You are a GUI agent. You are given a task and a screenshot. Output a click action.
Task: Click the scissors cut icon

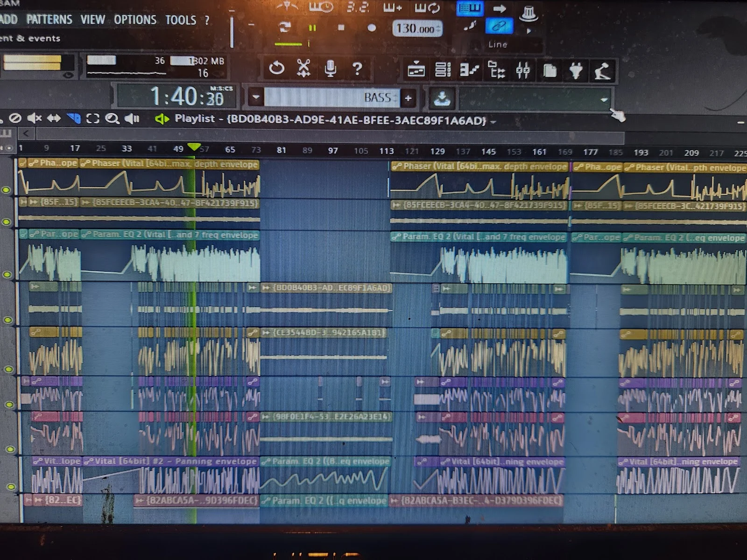click(303, 69)
